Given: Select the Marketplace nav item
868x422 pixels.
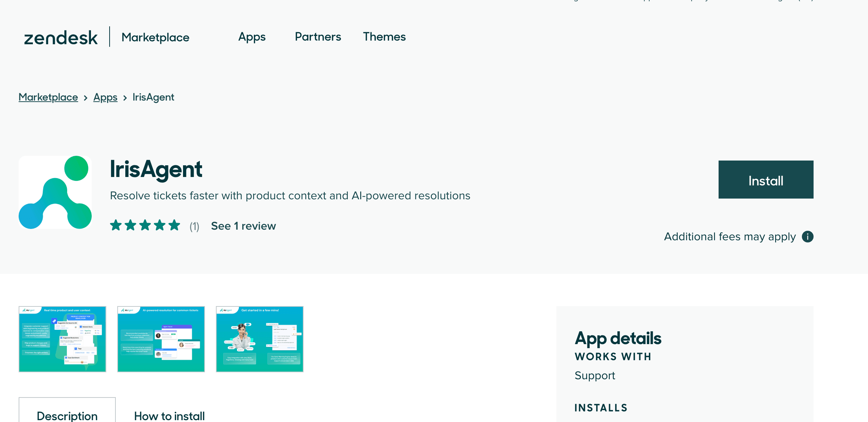Looking at the screenshot, I should pyautogui.click(x=155, y=37).
